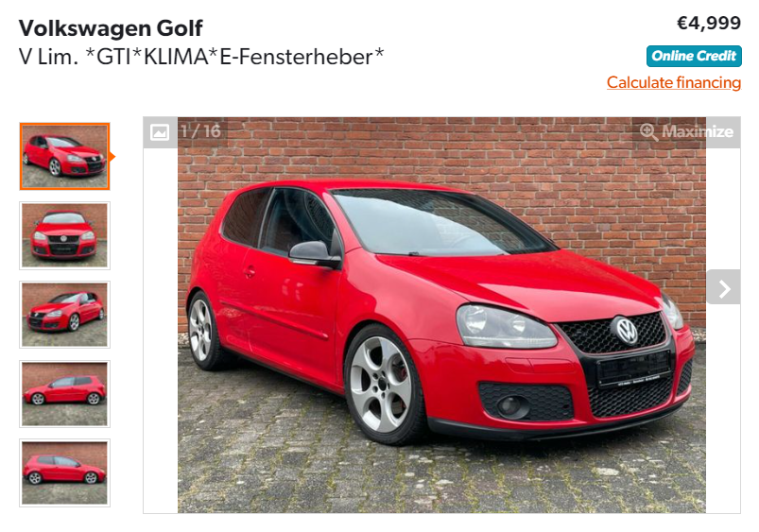
Task: Click the main photo of the red Golf
Action: click(441, 315)
